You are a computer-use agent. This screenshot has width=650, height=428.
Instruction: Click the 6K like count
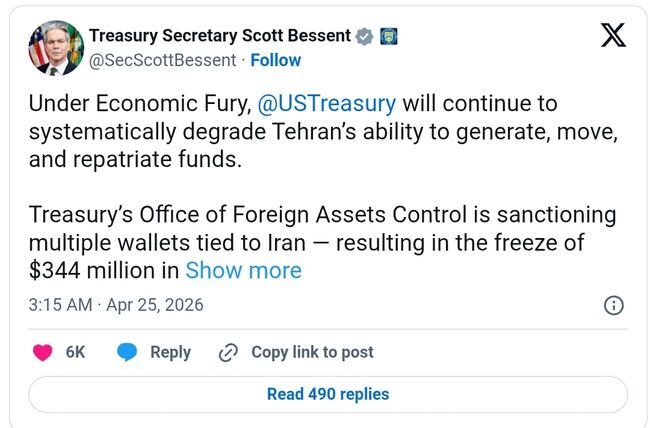point(75,352)
